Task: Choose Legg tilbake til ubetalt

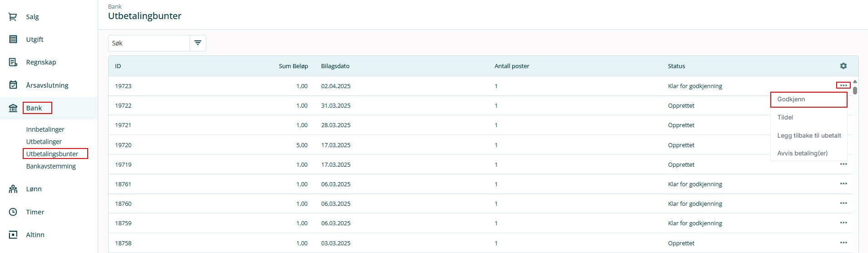Action: 809,135
